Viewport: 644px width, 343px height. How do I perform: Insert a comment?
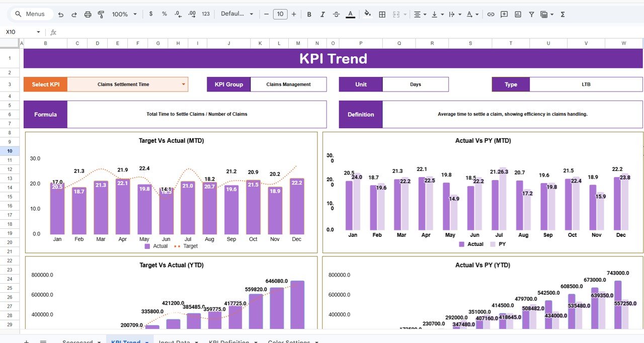[504, 14]
